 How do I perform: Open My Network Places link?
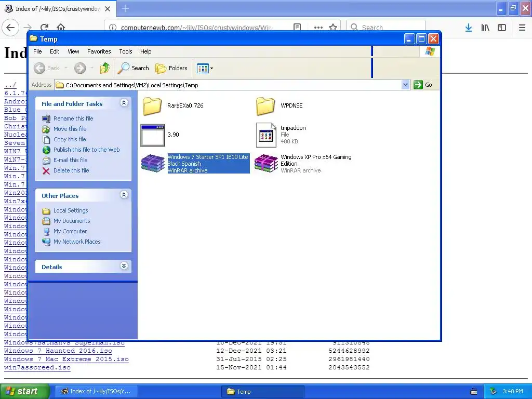click(77, 242)
